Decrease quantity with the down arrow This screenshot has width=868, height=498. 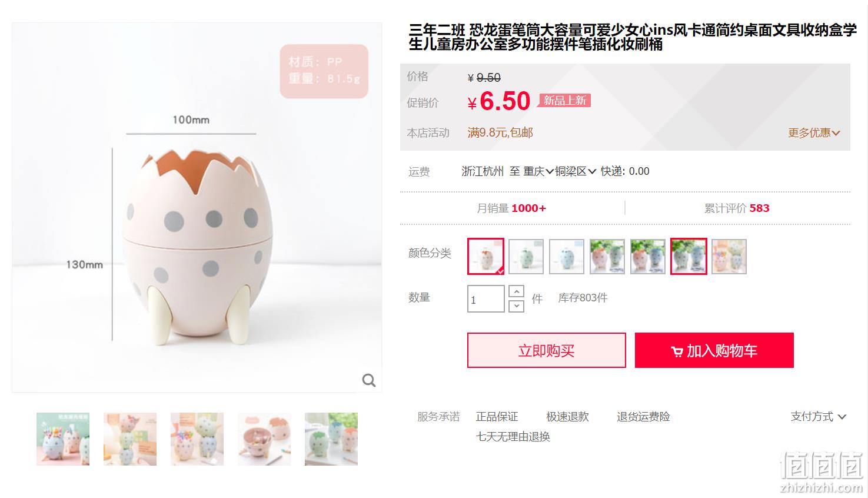[516, 306]
